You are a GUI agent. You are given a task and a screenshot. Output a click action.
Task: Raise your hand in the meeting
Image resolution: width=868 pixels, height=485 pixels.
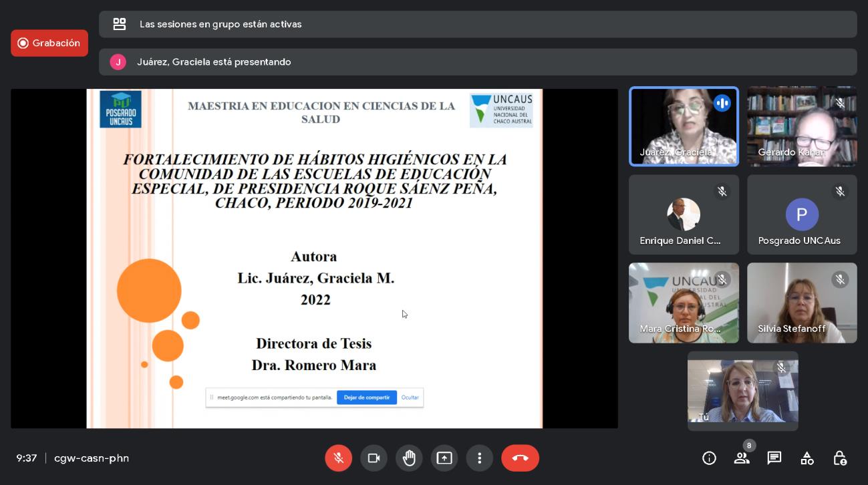pos(409,458)
